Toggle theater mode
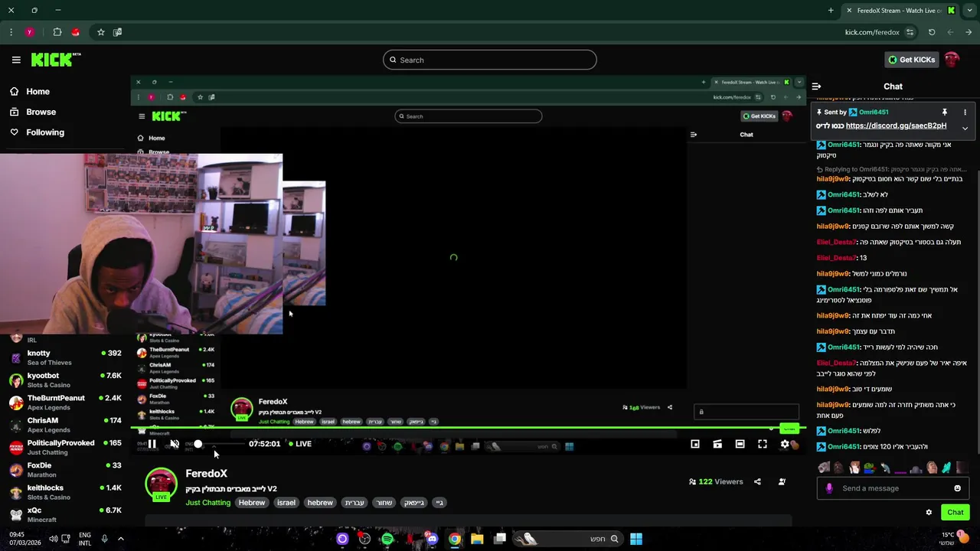The height and width of the screenshot is (551, 980). pos(740,444)
